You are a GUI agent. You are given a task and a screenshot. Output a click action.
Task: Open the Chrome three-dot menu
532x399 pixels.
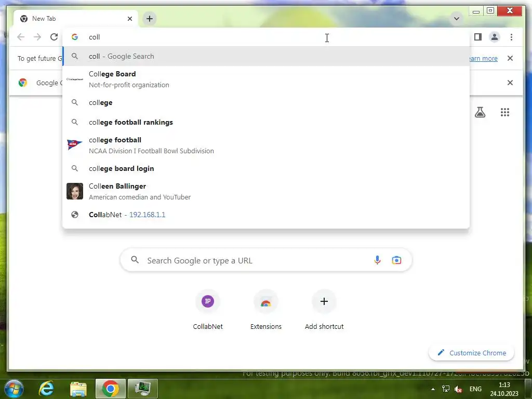pyautogui.click(x=511, y=37)
